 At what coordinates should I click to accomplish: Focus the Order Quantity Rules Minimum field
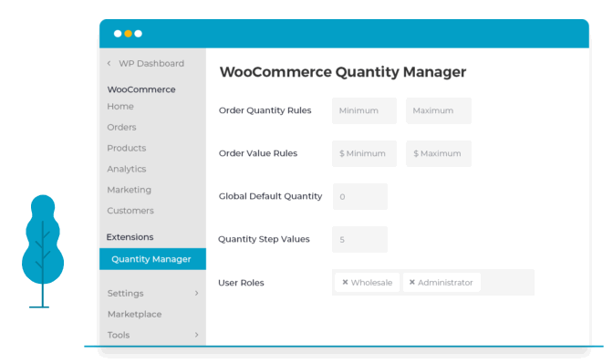point(364,110)
